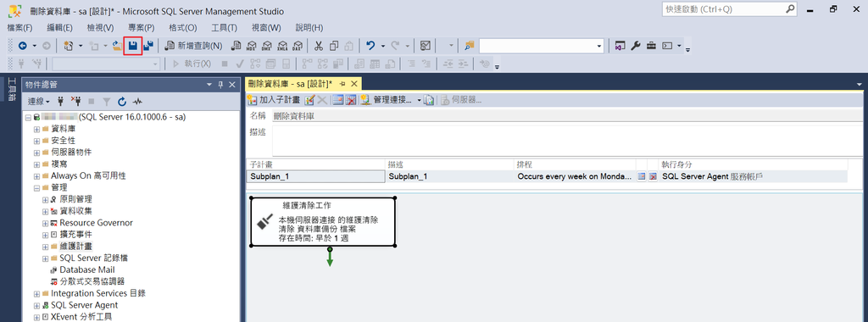Collapse the 管理 tree node
The width and height of the screenshot is (868, 322).
tap(37, 187)
